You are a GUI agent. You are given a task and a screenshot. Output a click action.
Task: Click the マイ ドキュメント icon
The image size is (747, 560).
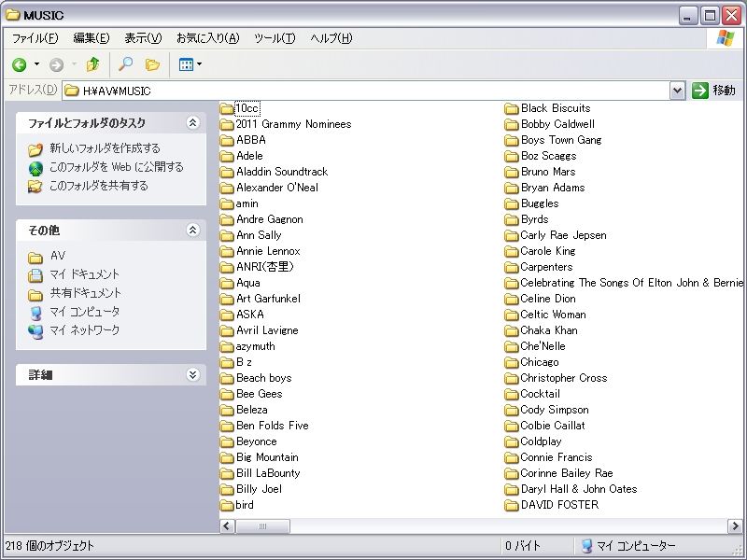tap(35, 275)
